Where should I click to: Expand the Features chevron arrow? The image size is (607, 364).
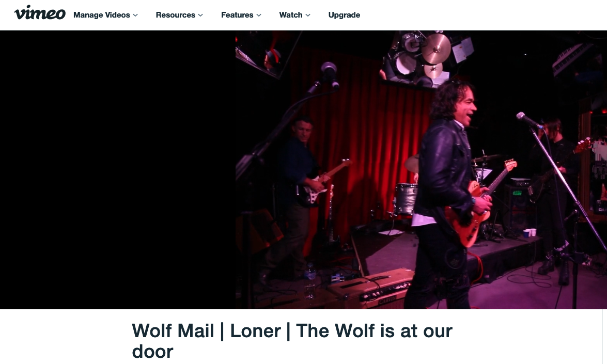(x=259, y=15)
